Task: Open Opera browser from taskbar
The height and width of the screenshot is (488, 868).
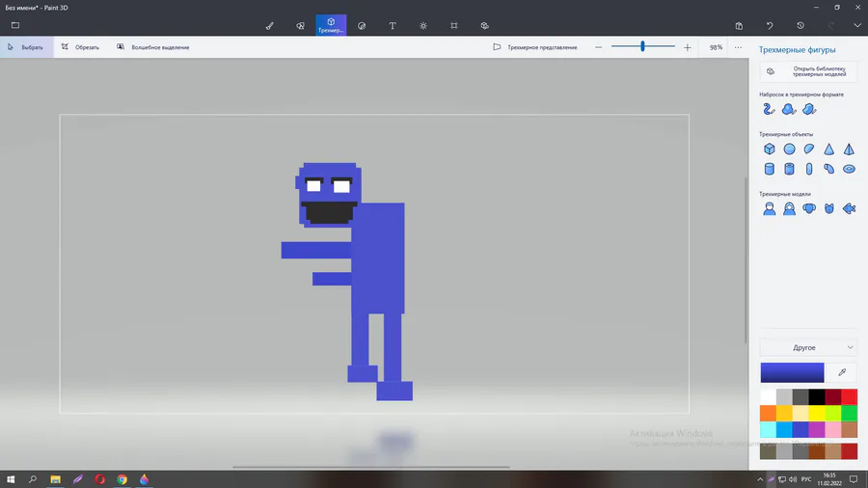Action: tap(99, 479)
